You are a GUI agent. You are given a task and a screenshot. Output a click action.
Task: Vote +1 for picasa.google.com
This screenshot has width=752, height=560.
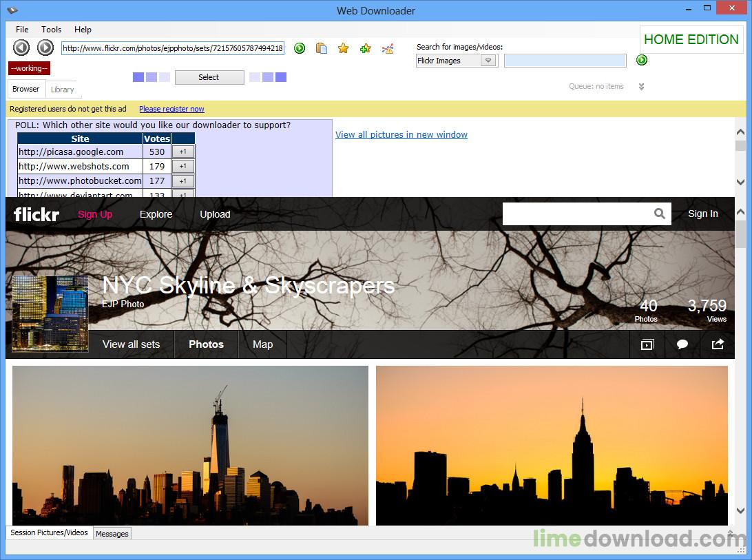[182, 152]
